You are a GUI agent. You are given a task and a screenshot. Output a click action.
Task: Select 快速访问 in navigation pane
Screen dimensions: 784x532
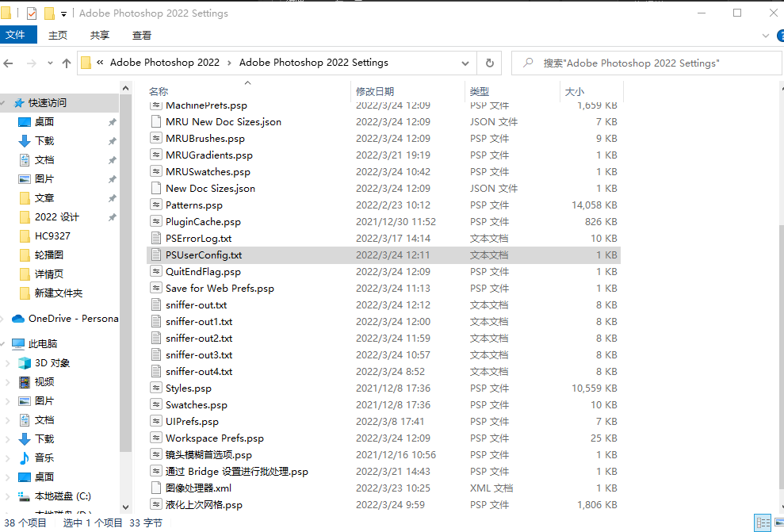click(x=48, y=102)
